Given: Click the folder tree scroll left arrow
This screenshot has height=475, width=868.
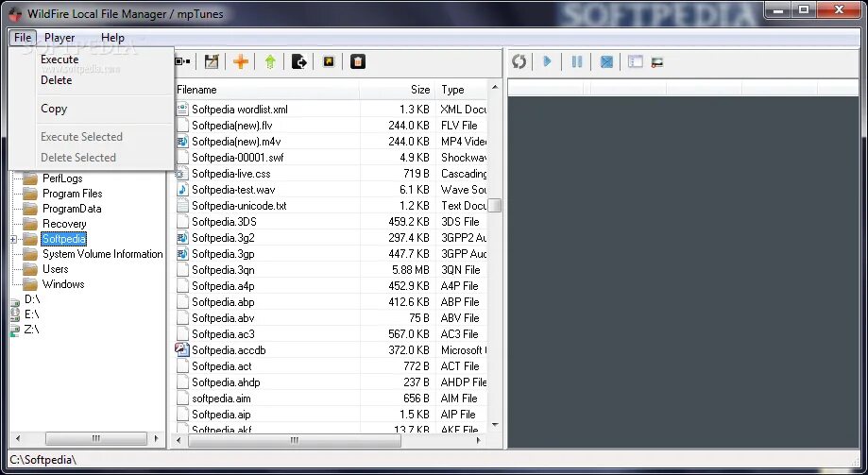Looking at the screenshot, I should (x=18, y=438).
